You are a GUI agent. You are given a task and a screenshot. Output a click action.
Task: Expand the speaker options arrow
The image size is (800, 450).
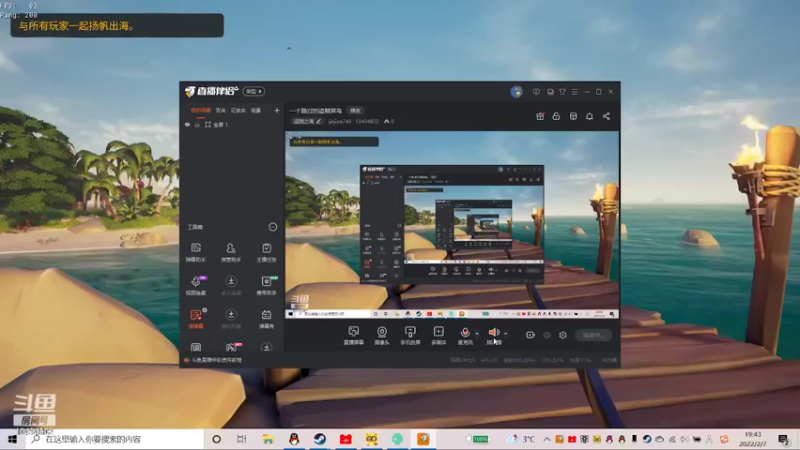[506, 334]
